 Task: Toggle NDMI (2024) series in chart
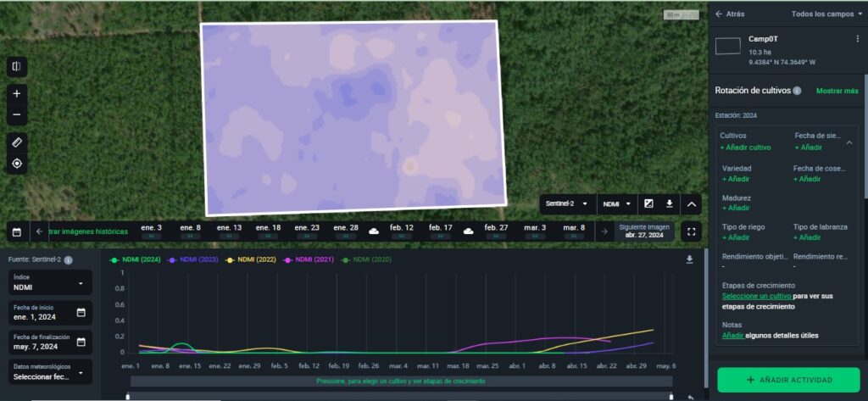click(136, 259)
